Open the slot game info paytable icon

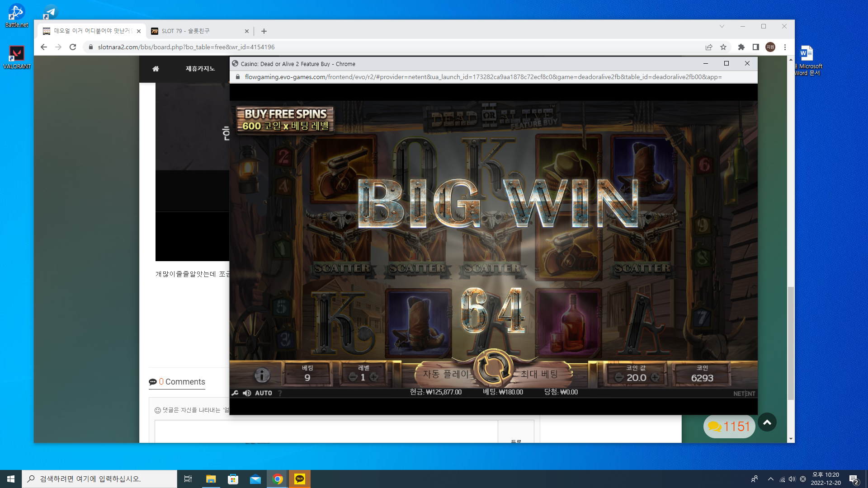coord(262,375)
